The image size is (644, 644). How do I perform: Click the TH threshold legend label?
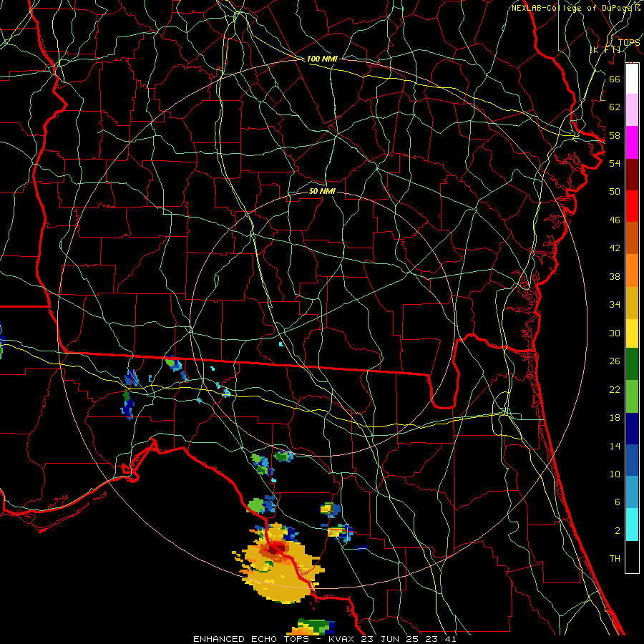coord(615,559)
